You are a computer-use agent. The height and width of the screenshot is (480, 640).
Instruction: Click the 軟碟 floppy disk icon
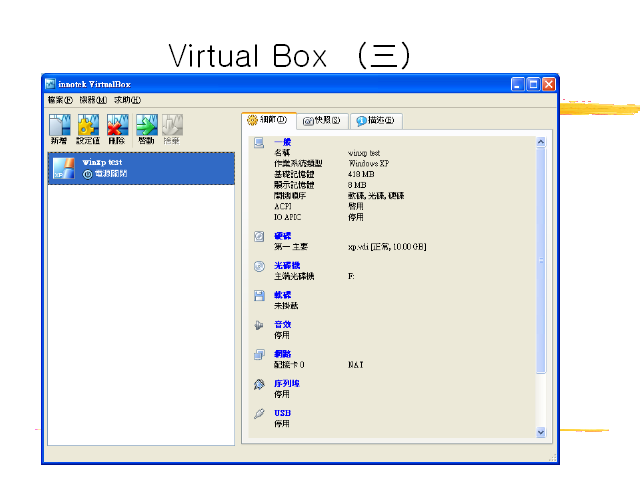[x=259, y=296]
